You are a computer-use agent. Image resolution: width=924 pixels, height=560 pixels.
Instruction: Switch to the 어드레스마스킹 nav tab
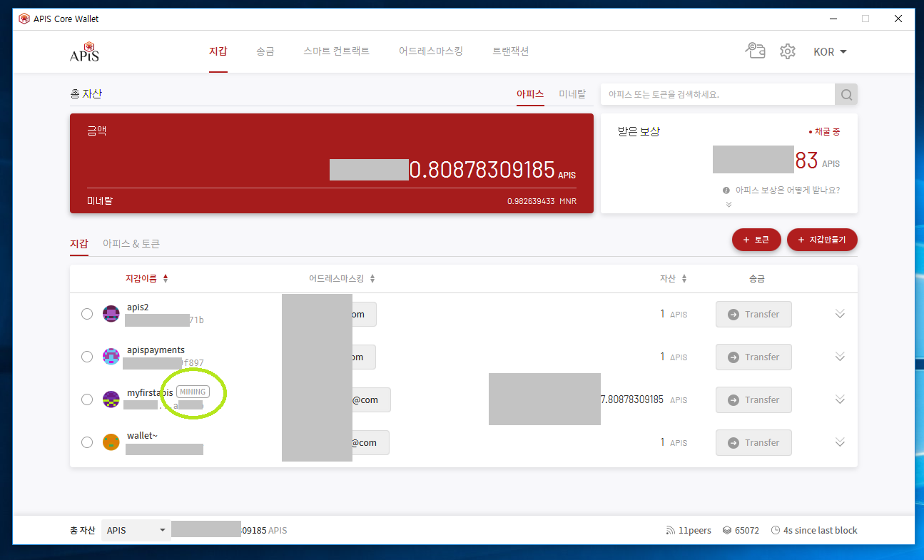point(431,51)
